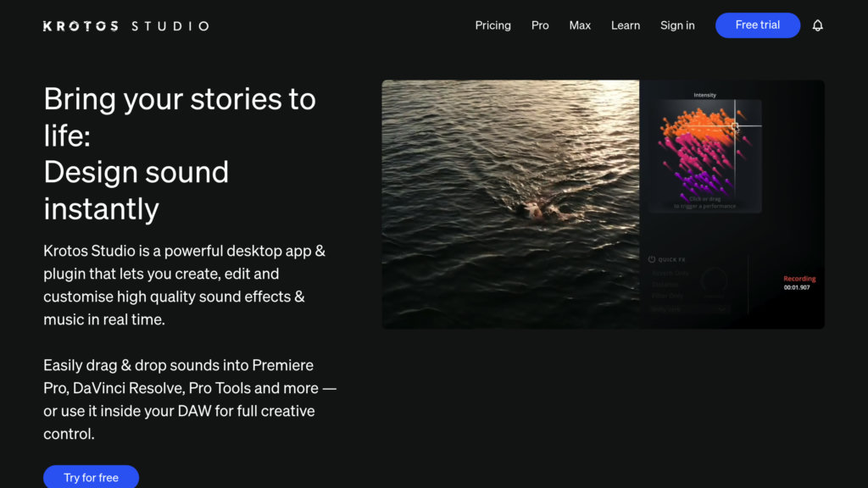Image resolution: width=868 pixels, height=488 pixels.
Task: Open the Max navigation link
Action: [580, 25]
